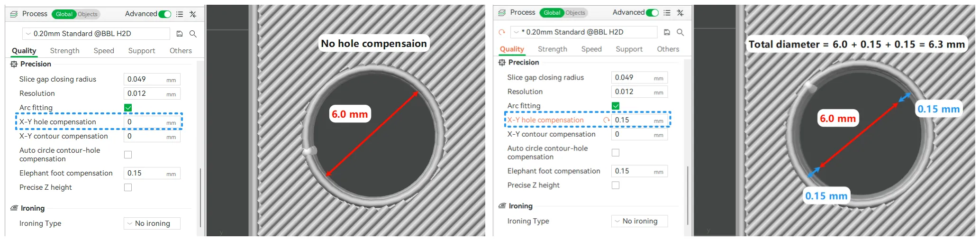Save the preset in the left panel
The height and width of the screenshot is (241, 980).
(x=180, y=34)
